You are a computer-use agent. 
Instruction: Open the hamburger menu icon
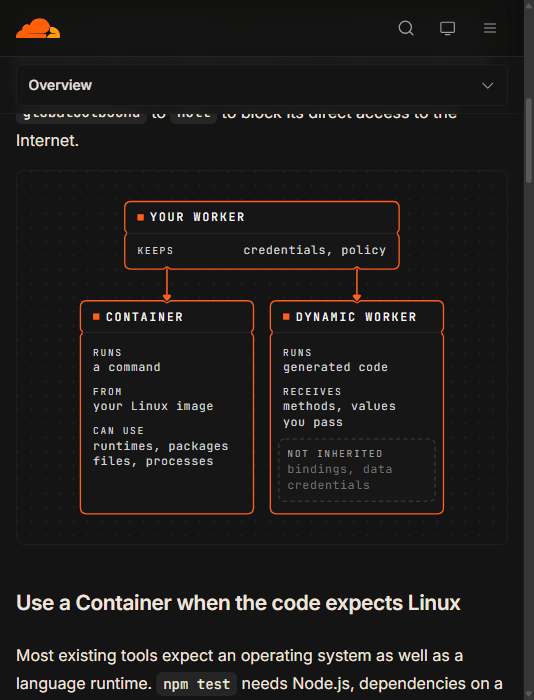tap(490, 28)
